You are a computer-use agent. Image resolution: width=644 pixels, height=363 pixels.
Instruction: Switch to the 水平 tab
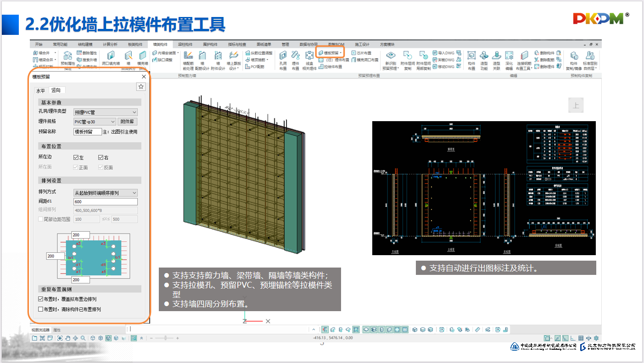click(41, 90)
